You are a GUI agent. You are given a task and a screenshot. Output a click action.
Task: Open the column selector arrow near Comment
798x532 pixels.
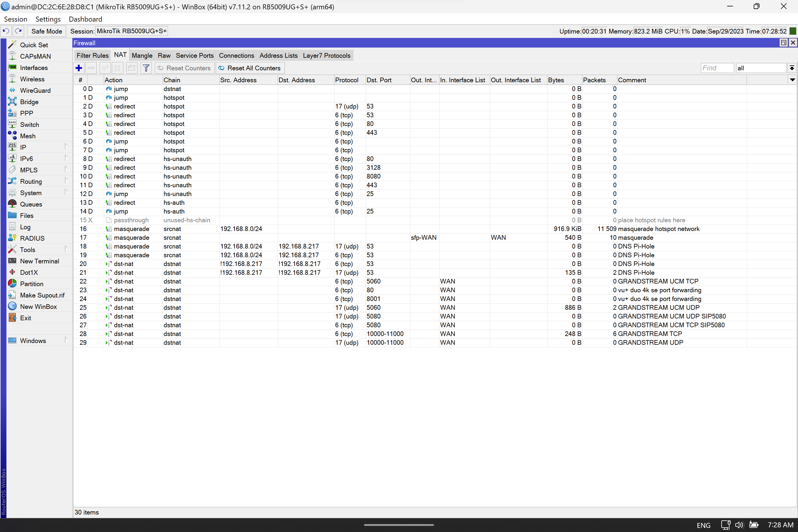pyautogui.click(x=792, y=80)
